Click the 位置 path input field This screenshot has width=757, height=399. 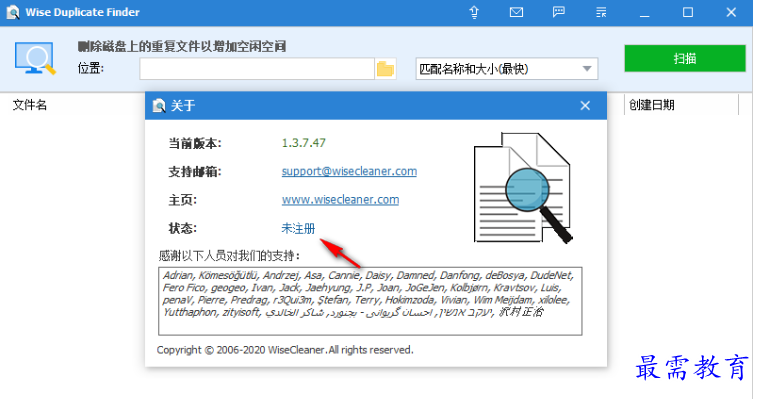pyautogui.click(x=257, y=69)
